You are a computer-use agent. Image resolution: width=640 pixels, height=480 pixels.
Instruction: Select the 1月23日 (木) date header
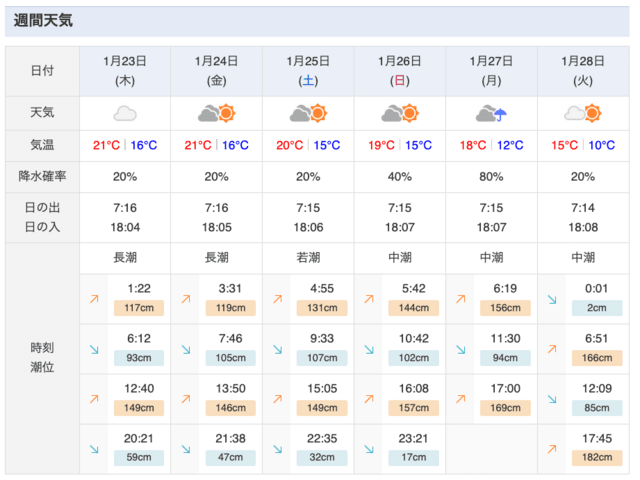tap(125, 70)
